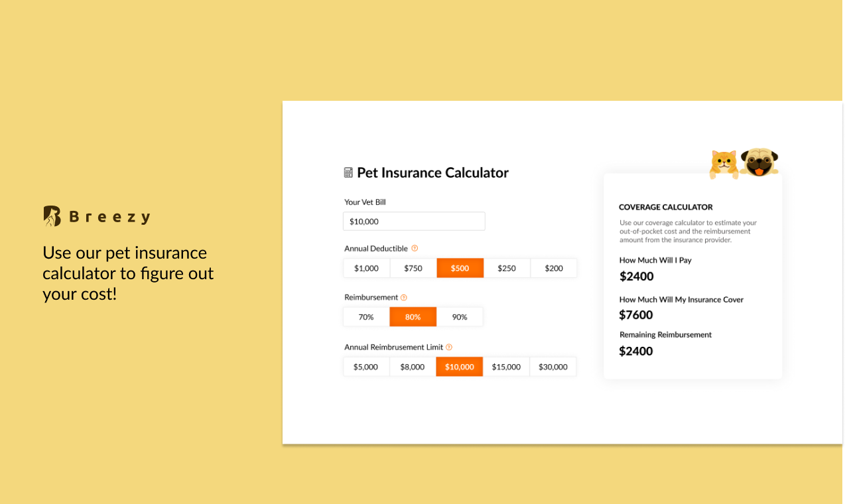The width and height of the screenshot is (845, 504).
Task: Open the Annual Deductible help icon
Action: tap(415, 248)
